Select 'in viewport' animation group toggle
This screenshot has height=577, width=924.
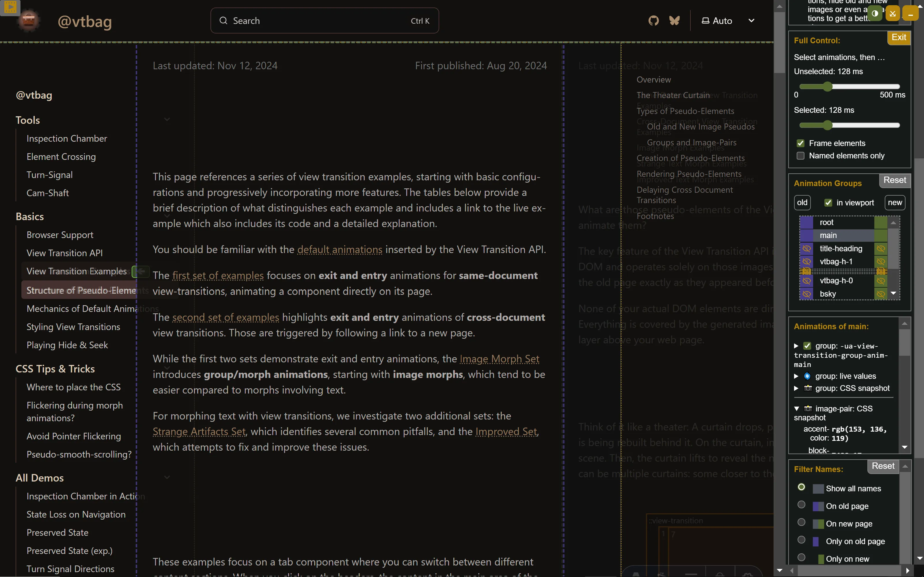(829, 202)
